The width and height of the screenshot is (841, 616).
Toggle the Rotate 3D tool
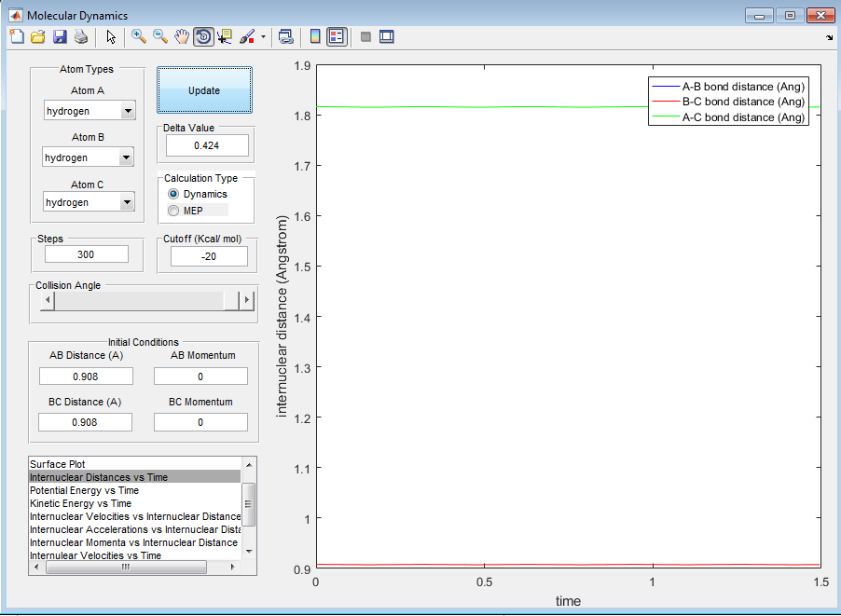[203, 36]
